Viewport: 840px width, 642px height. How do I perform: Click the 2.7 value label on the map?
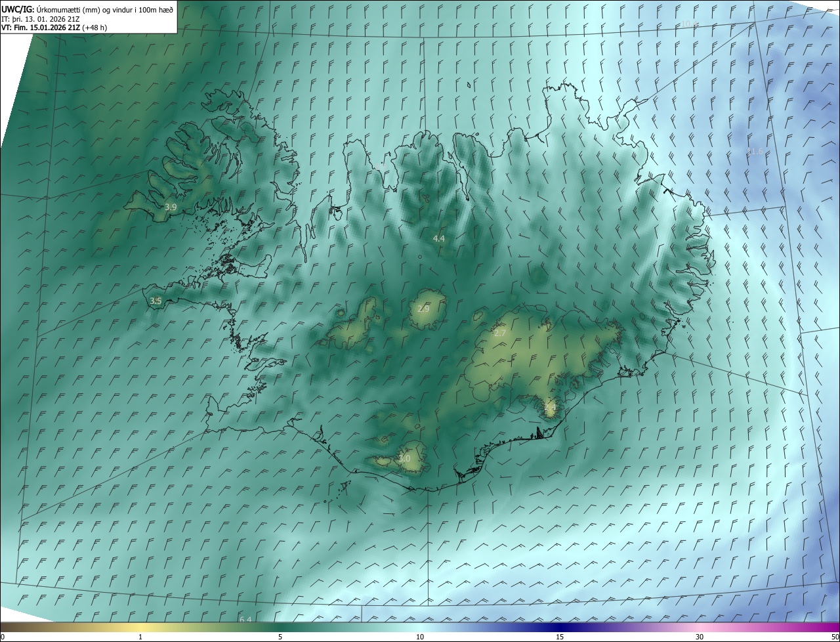tap(500, 333)
